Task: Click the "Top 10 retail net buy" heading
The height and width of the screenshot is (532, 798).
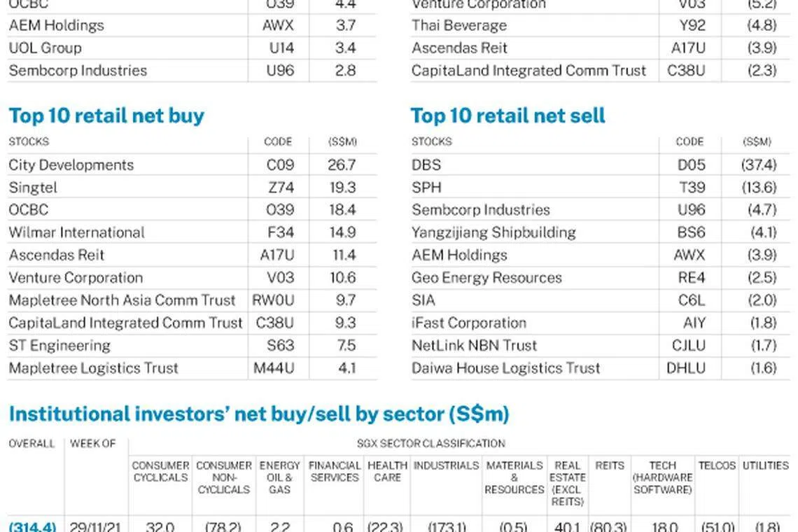Action: [106, 115]
